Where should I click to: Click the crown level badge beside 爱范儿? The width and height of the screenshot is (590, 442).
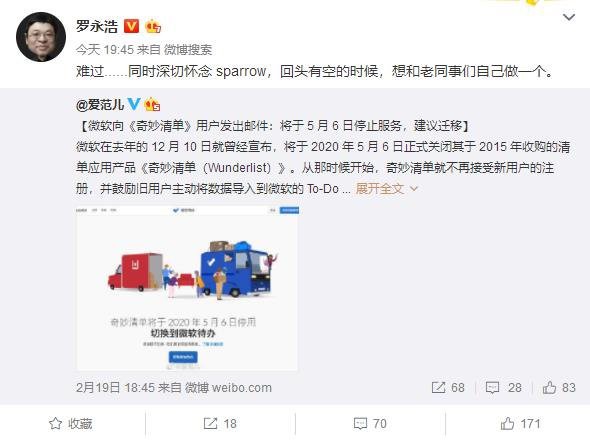coord(152,104)
